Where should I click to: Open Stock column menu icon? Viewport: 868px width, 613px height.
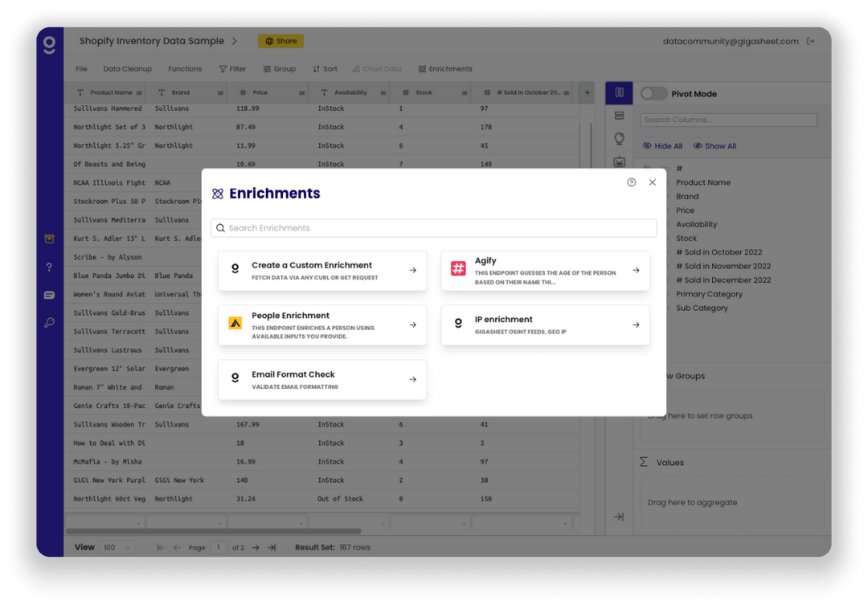(465, 93)
